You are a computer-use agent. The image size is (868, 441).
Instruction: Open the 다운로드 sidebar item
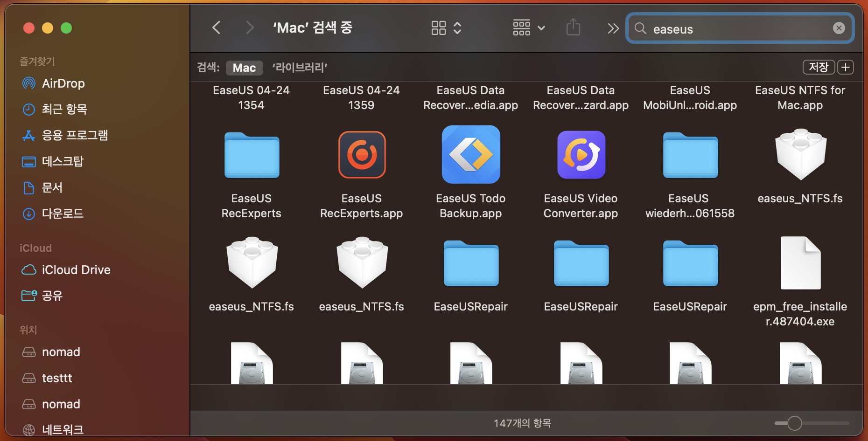(63, 214)
